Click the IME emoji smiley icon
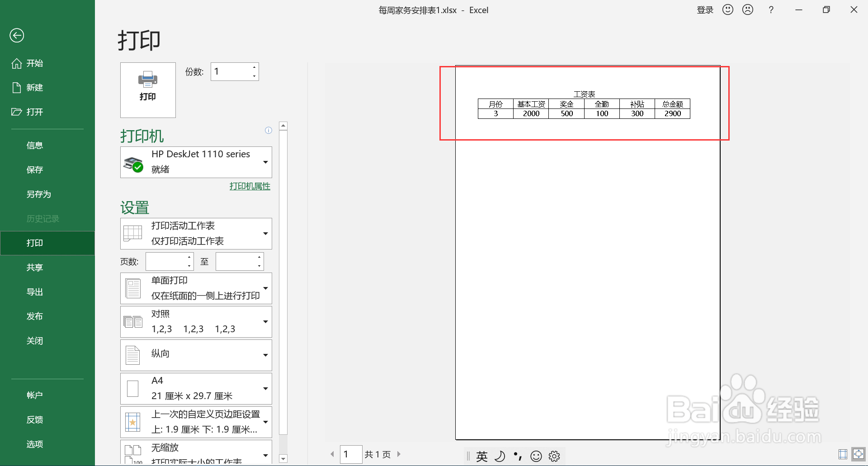Image resolution: width=868 pixels, height=466 pixels. pos(536,457)
